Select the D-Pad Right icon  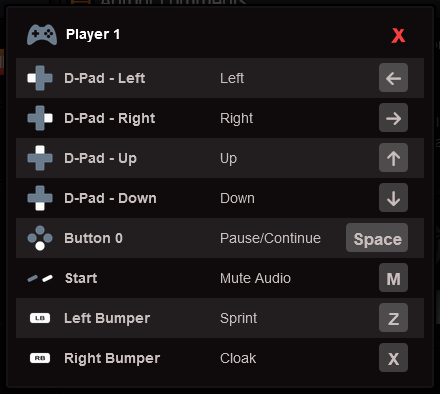click(x=40, y=118)
